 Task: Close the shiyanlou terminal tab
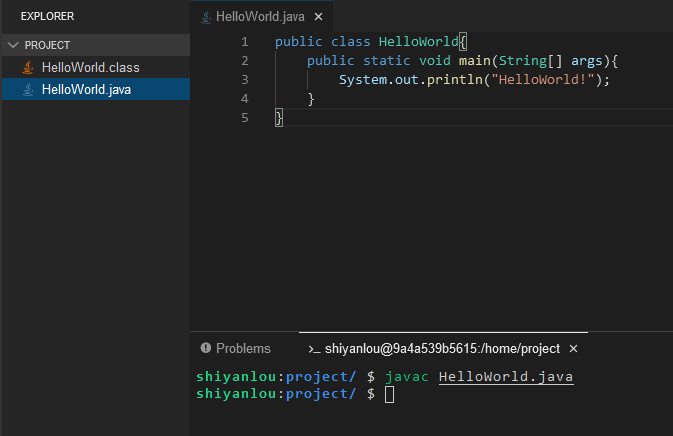pyautogui.click(x=573, y=349)
